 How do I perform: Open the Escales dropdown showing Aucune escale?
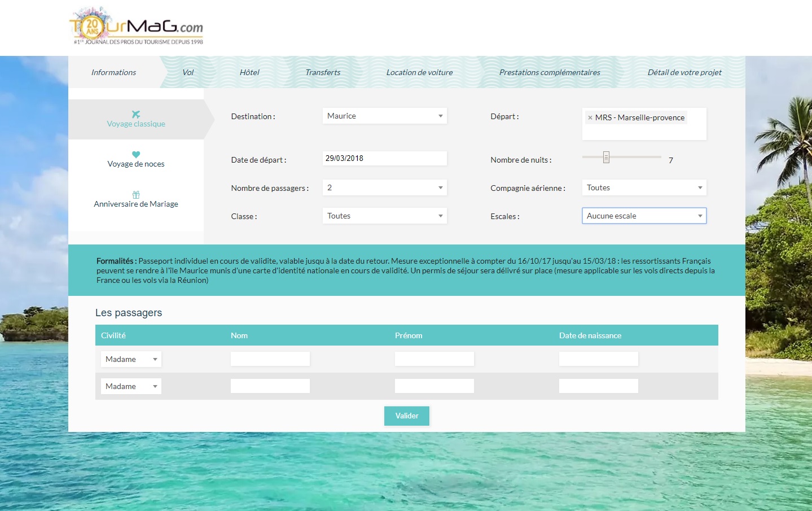(x=644, y=216)
